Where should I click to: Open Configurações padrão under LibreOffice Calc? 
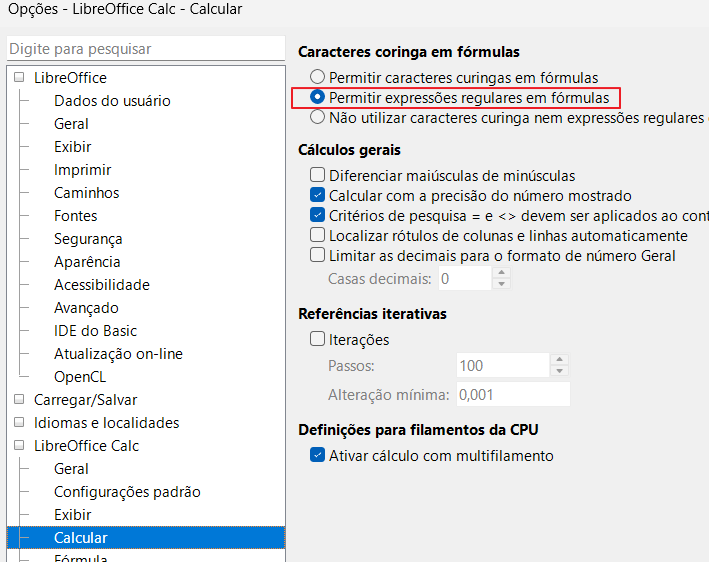pos(127,491)
